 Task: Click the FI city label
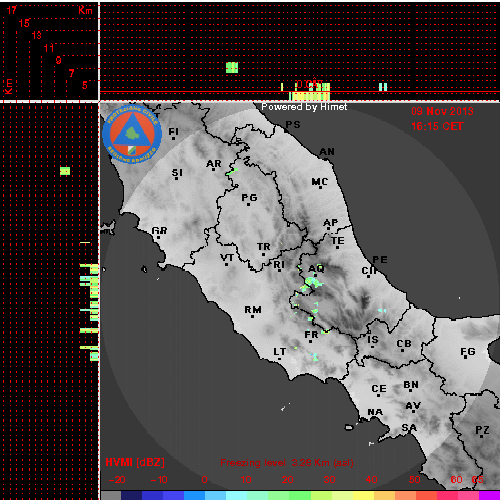(x=173, y=132)
